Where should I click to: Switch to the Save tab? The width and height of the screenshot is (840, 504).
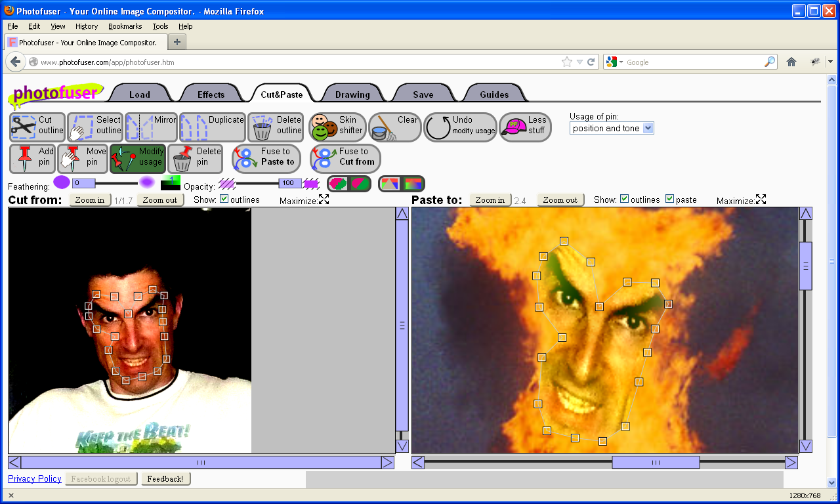pyautogui.click(x=423, y=94)
